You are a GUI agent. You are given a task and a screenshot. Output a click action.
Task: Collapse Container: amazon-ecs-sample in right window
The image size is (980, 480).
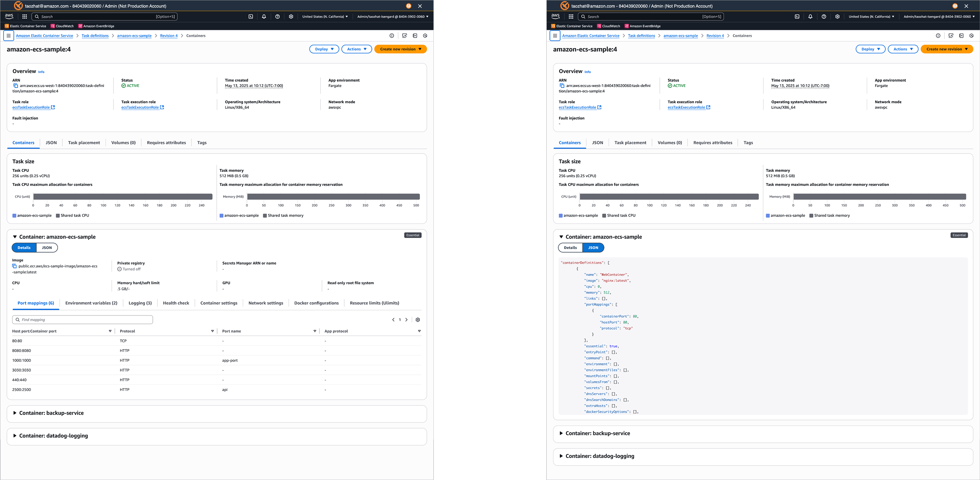pyautogui.click(x=561, y=237)
